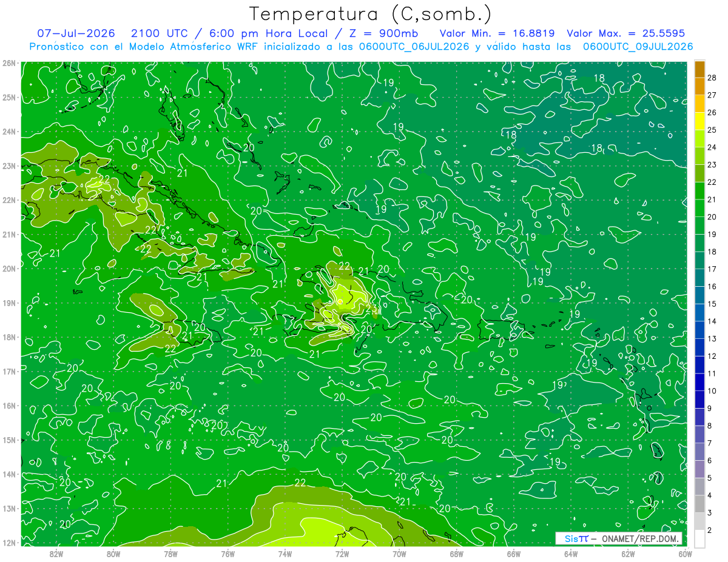Click the color scale value "16"
The height and width of the screenshot is (562, 728).
[712, 286]
